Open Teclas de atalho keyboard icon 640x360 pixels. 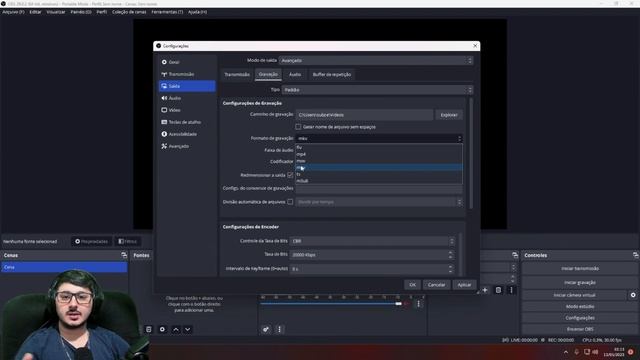[x=164, y=122]
